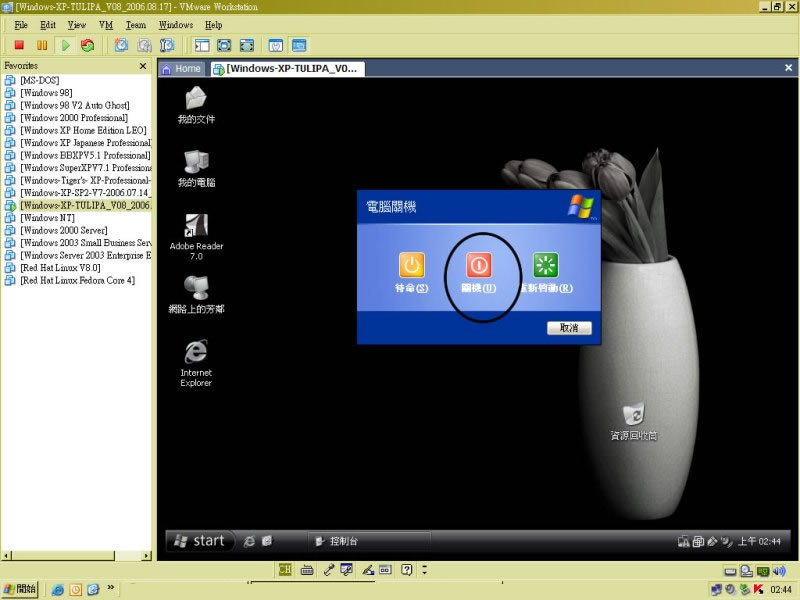Toggle the Favorites sidebar toolbar icon
This screenshot has height=600, width=800.
click(202, 45)
